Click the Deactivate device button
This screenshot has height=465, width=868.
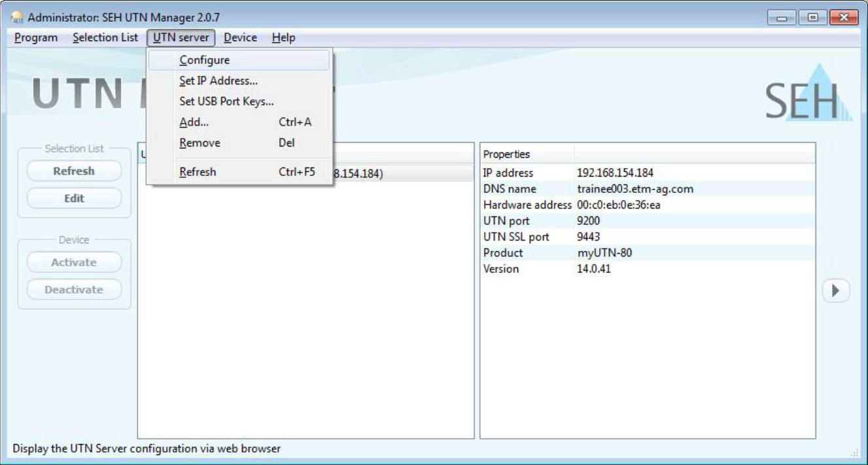pyautogui.click(x=74, y=290)
